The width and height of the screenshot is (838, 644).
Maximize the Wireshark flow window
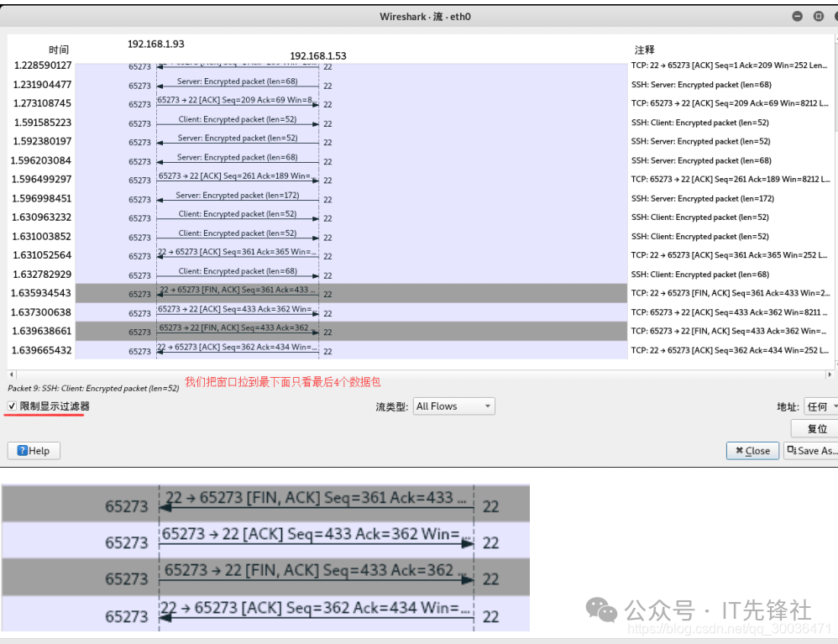[818, 16]
